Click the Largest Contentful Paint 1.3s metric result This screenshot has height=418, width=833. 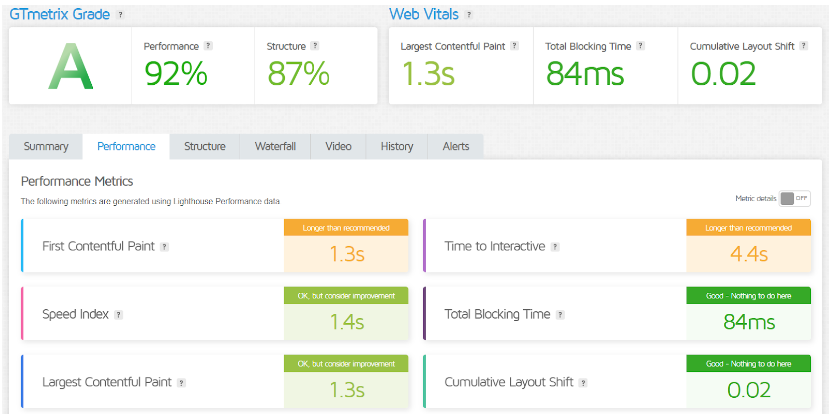[x=346, y=390]
